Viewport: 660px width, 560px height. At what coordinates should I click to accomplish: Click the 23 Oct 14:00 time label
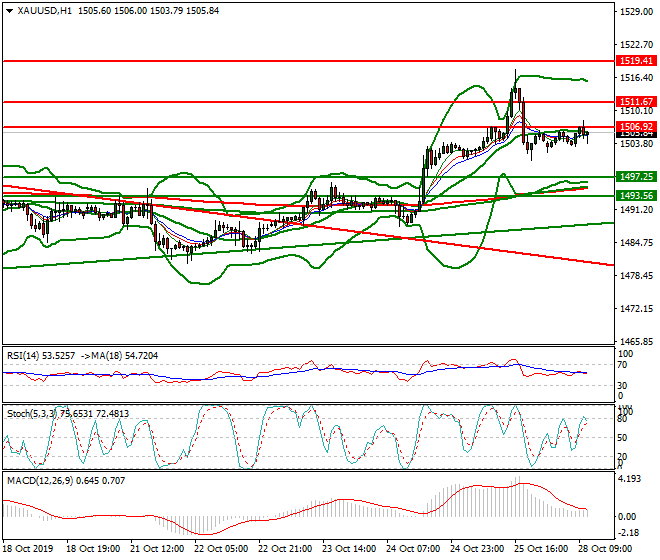coord(349,549)
